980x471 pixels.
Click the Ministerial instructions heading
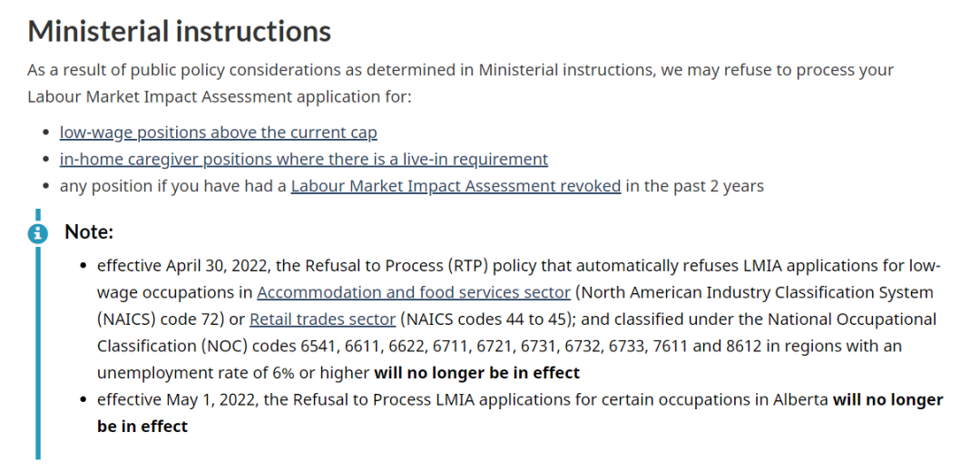click(x=180, y=31)
